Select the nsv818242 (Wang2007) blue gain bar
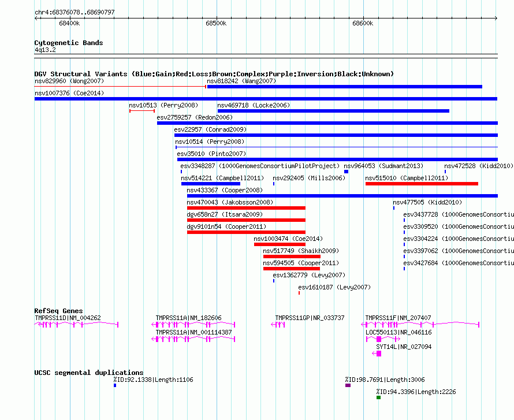The height and width of the screenshot is (420, 514). [x=345, y=87]
